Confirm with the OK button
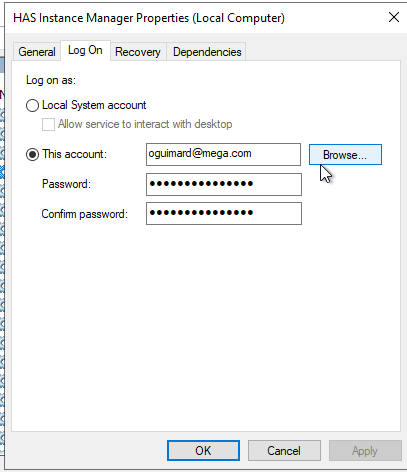The height and width of the screenshot is (472, 407). click(203, 451)
